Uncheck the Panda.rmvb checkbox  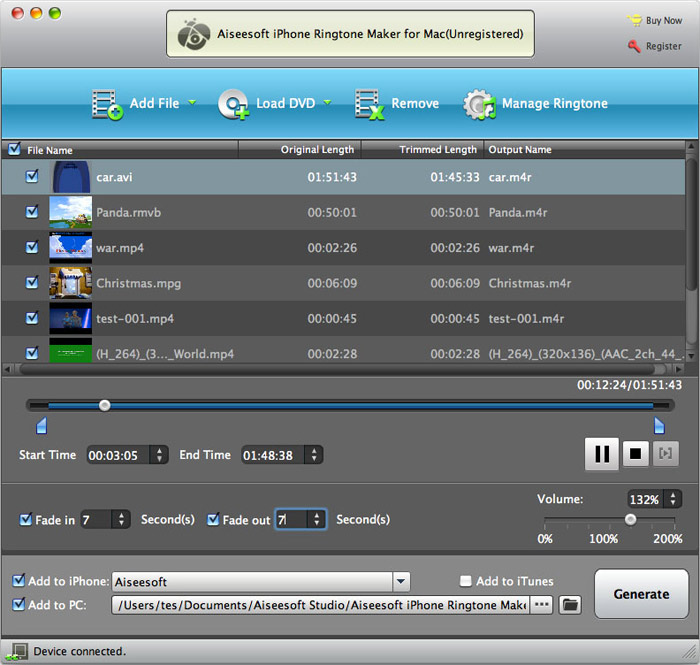point(32,212)
